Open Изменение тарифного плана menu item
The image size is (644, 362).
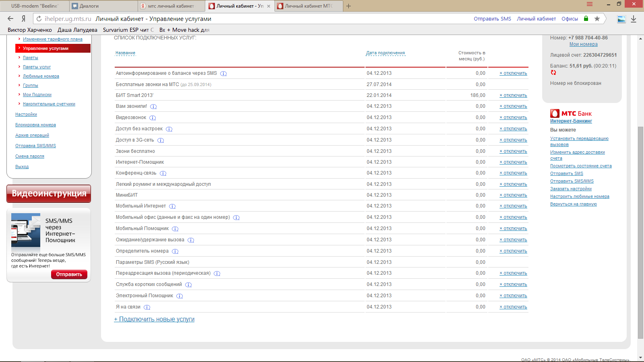53,39
